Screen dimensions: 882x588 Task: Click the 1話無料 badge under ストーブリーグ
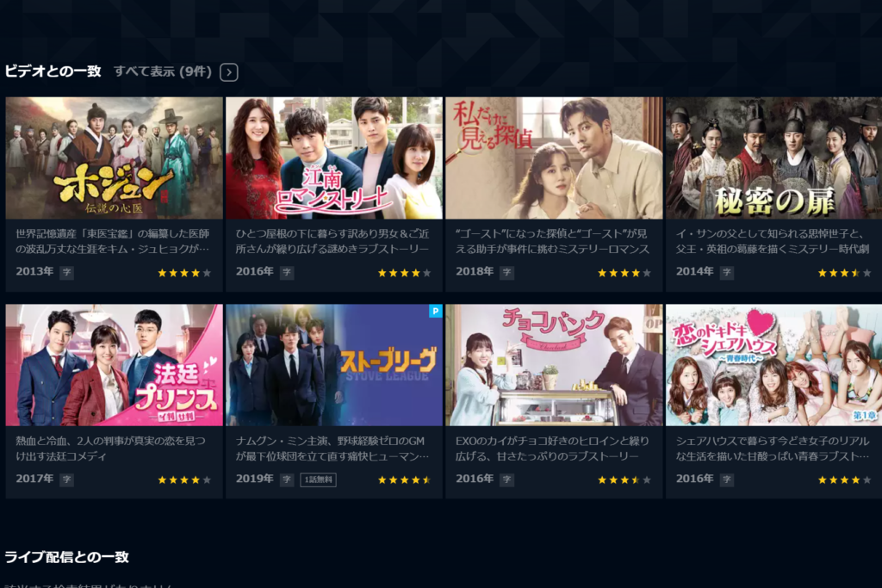click(x=319, y=480)
